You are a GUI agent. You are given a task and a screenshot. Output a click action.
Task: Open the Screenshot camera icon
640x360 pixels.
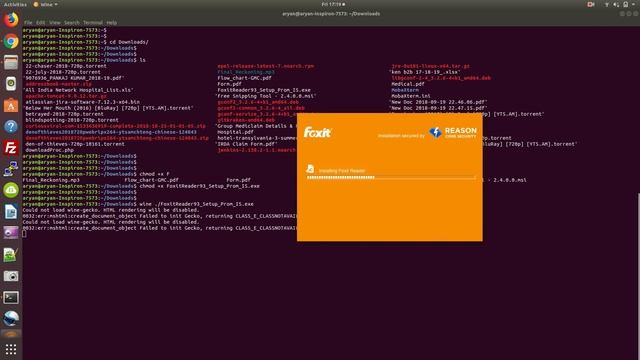coord(11,276)
